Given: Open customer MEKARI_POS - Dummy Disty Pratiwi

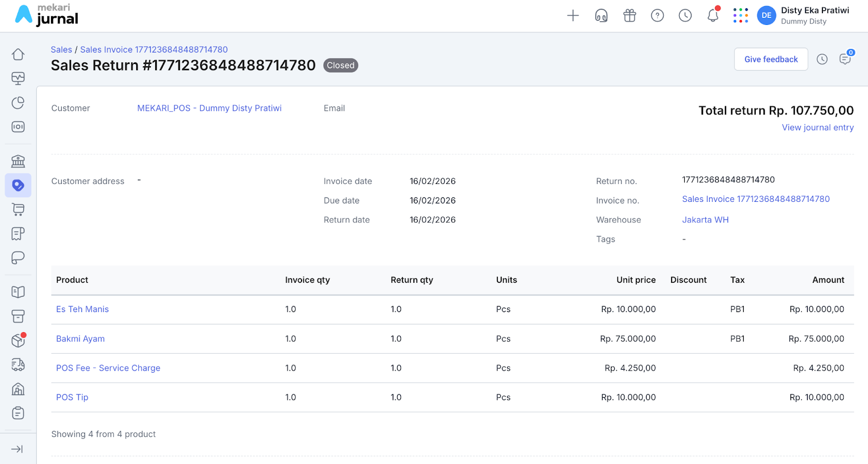Looking at the screenshot, I should (209, 108).
